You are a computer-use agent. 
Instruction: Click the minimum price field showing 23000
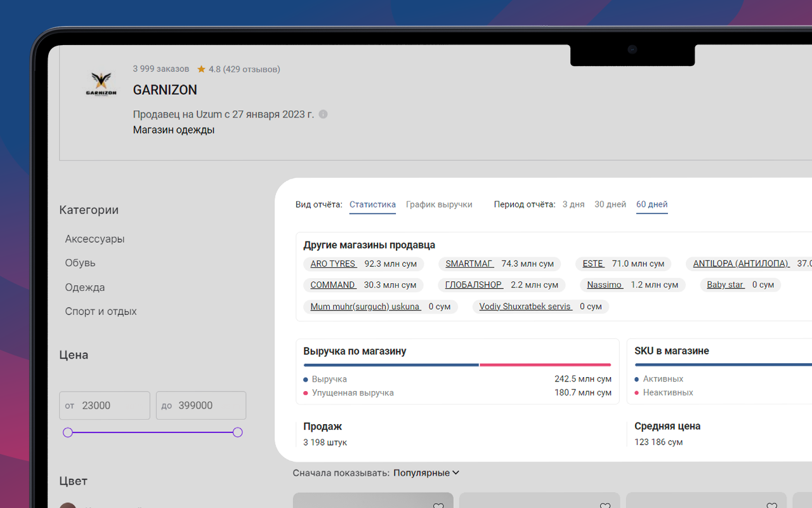click(105, 405)
